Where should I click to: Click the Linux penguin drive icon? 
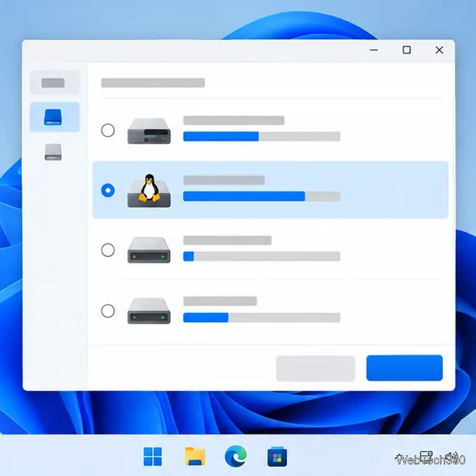coord(149,191)
